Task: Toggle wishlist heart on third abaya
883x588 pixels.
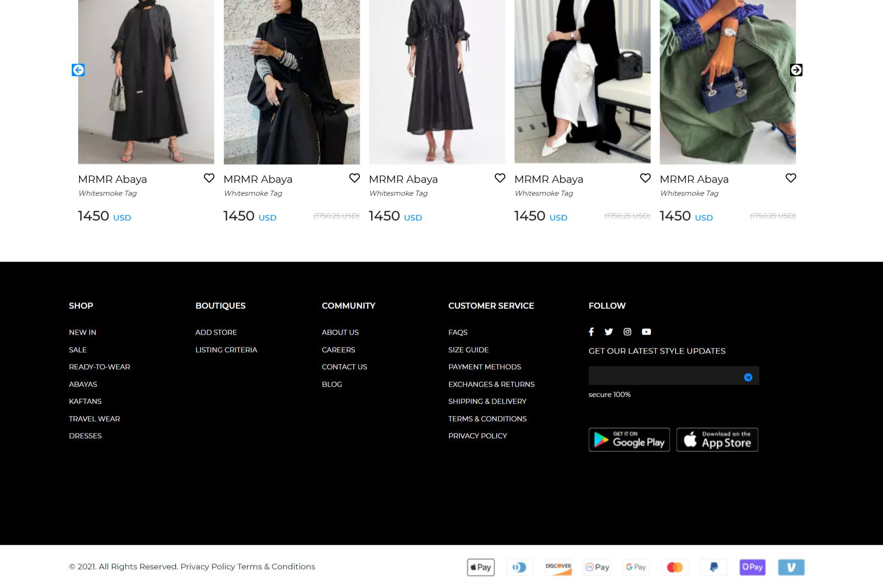Action: tap(500, 178)
